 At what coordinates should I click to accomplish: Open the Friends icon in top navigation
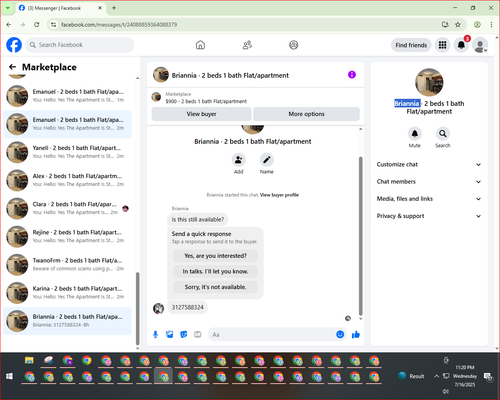point(247,45)
